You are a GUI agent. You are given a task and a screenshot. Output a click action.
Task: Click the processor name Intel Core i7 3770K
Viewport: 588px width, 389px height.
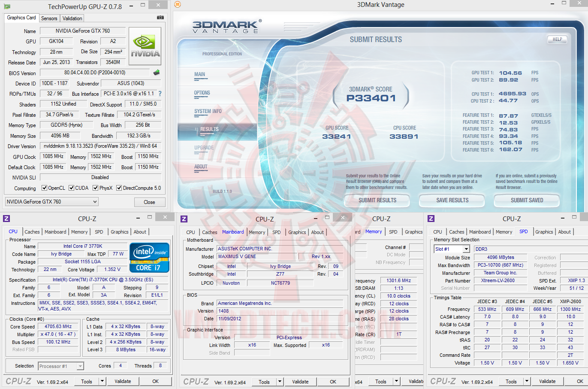[83, 246]
